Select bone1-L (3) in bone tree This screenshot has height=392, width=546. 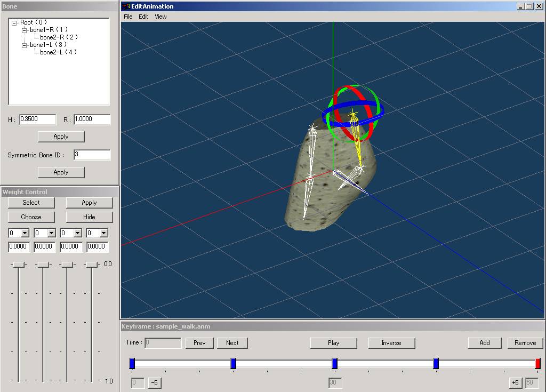click(48, 45)
